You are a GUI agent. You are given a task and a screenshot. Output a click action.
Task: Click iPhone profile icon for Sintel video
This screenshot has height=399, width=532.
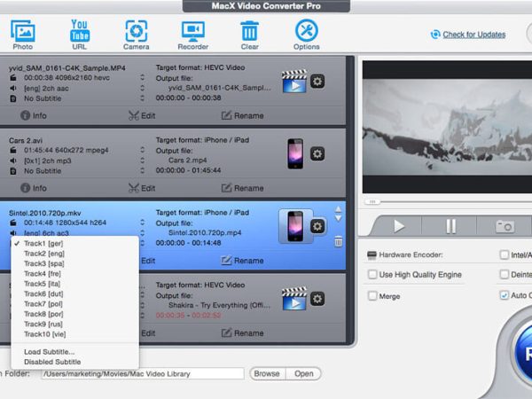[x=295, y=226]
